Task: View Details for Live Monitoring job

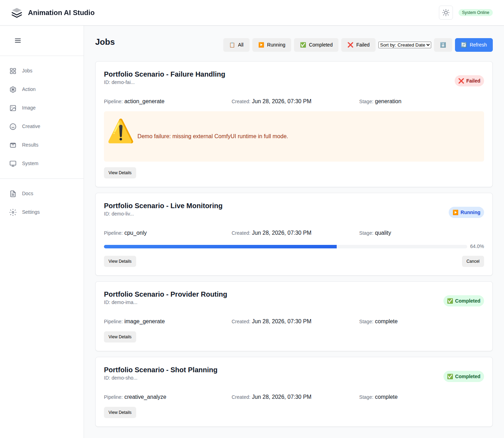Action: [x=120, y=261]
